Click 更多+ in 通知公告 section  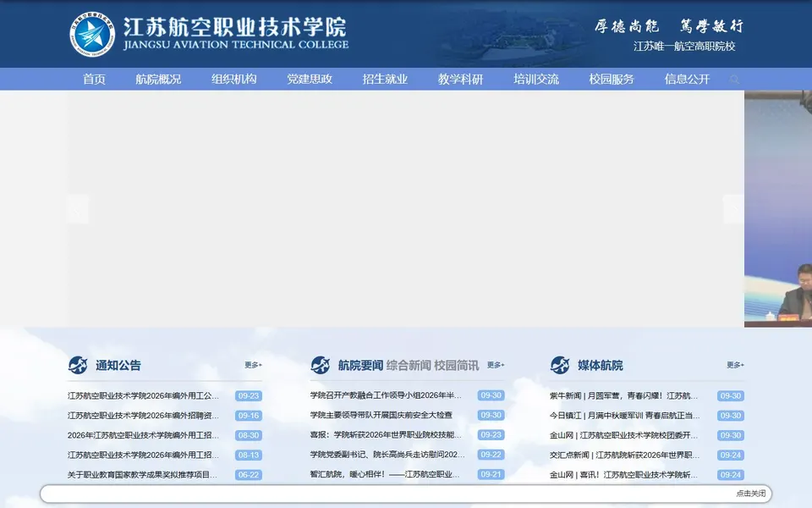click(253, 365)
